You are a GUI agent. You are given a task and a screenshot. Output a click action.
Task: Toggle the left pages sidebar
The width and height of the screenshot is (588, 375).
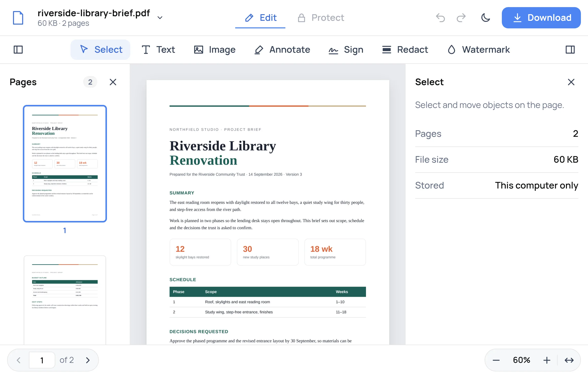click(18, 50)
